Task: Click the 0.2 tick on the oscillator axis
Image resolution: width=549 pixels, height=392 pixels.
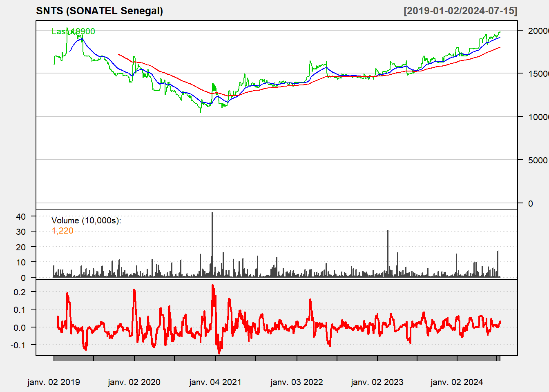Action: 19,292
